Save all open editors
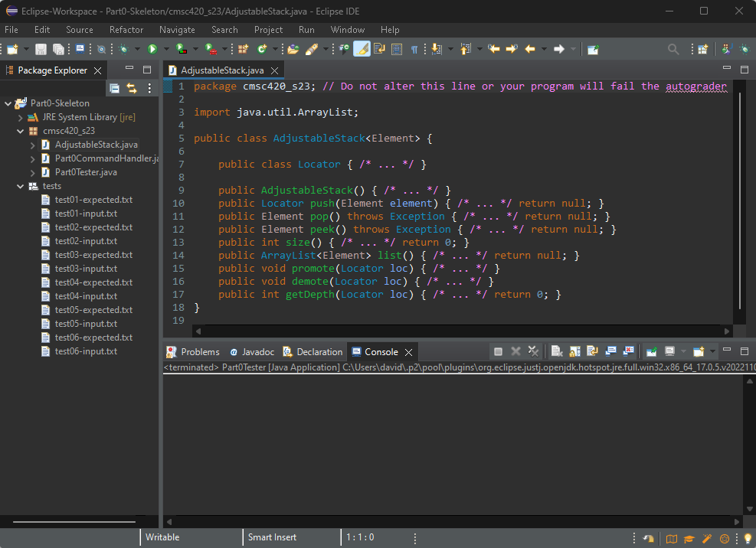Image resolution: width=756 pixels, height=548 pixels. coord(57,48)
